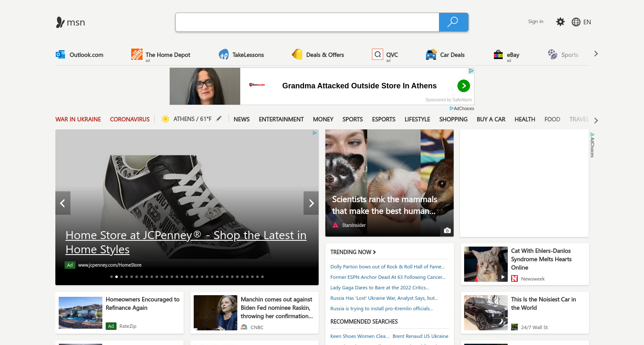Image resolution: width=644 pixels, height=345 pixels.
Task: Open Deals & Offers tag icon
Action: click(x=297, y=54)
